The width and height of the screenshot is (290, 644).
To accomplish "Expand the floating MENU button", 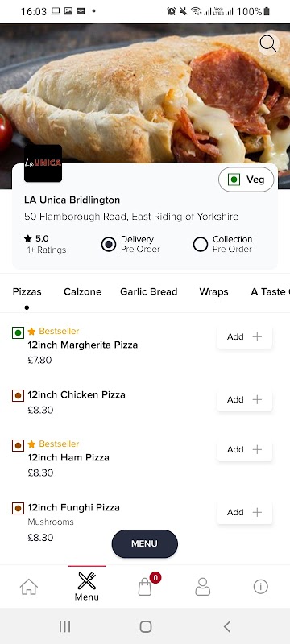I will click(x=144, y=543).
